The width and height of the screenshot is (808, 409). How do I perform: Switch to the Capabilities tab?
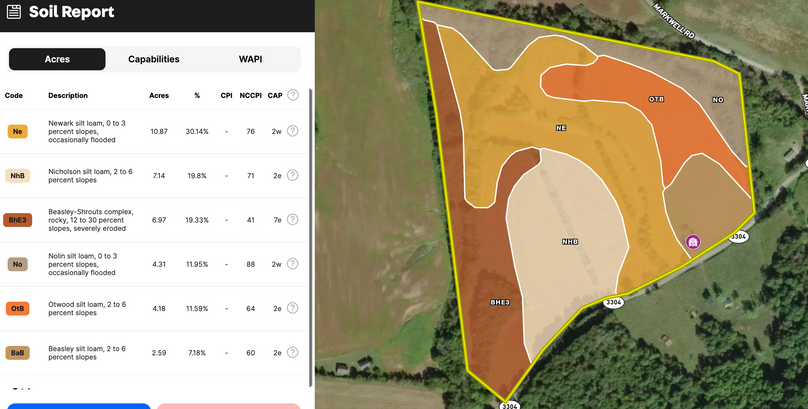154,59
